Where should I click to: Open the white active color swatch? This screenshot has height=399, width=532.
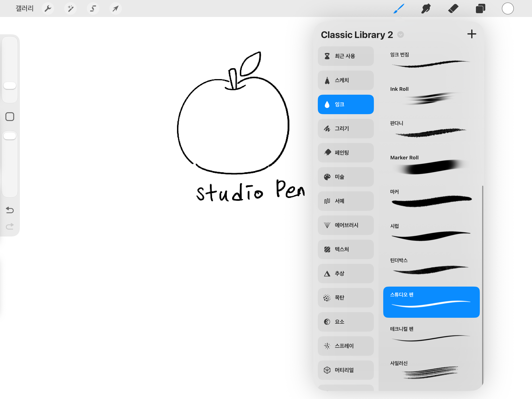click(508, 9)
